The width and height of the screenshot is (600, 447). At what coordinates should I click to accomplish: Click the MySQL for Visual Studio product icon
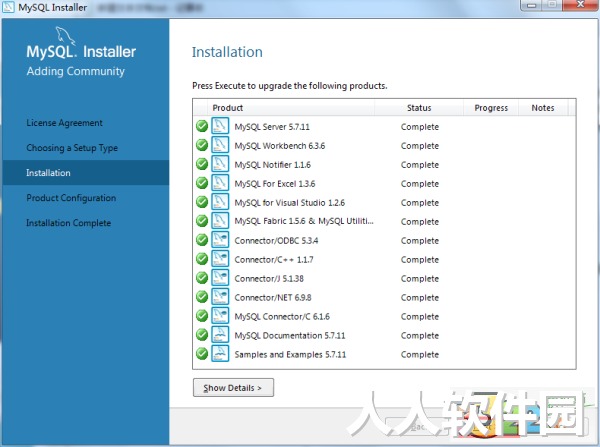coord(220,201)
